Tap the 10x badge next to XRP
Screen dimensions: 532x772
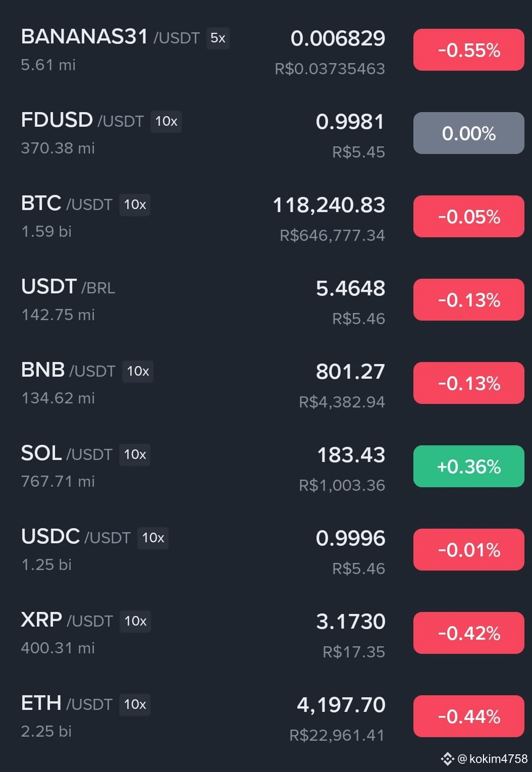tap(135, 621)
